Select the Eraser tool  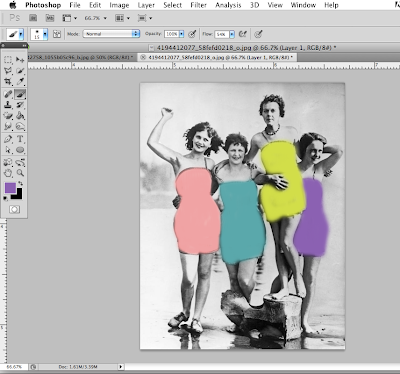8,116
